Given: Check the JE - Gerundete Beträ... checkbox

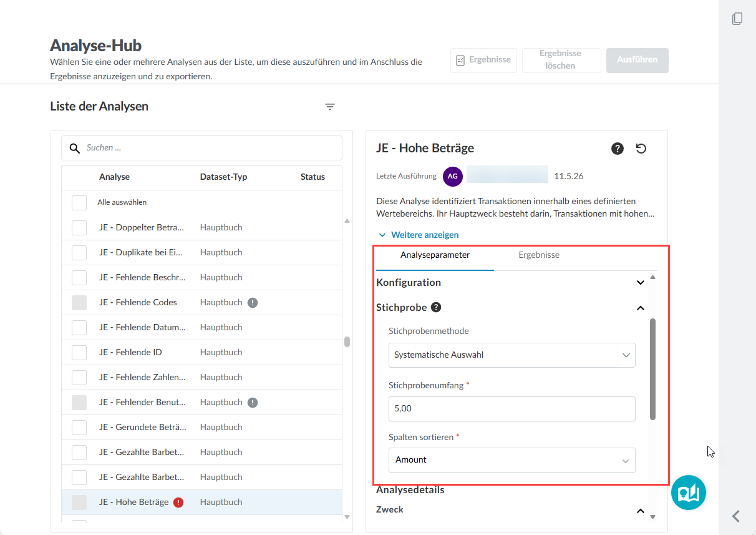Looking at the screenshot, I should pos(79,428).
